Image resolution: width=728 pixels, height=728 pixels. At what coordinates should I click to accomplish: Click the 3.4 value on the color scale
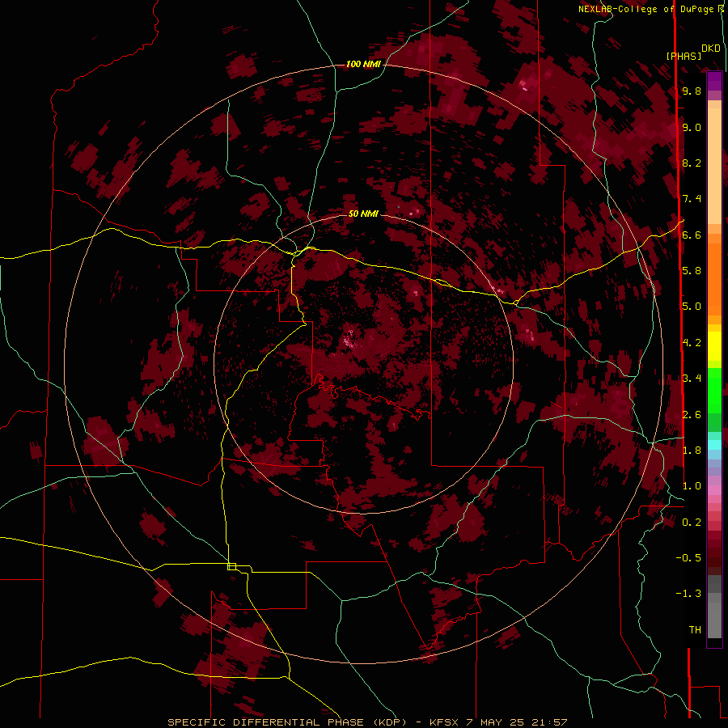(692, 379)
